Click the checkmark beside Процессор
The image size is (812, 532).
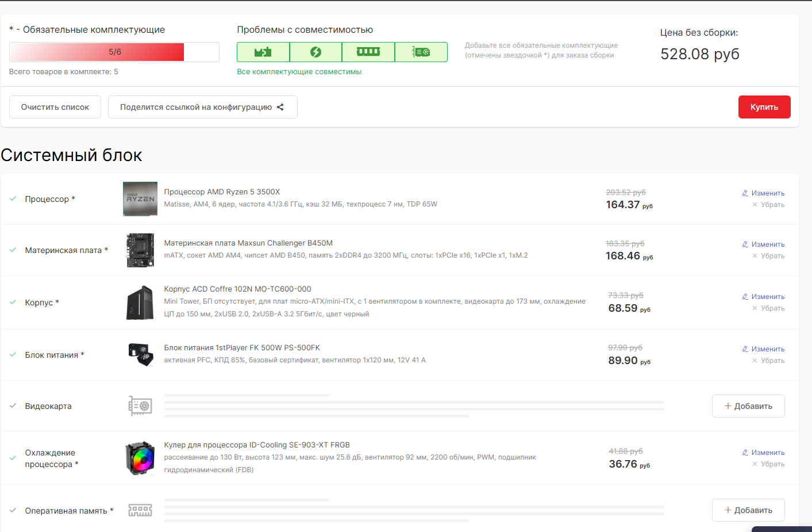point(13,199)
